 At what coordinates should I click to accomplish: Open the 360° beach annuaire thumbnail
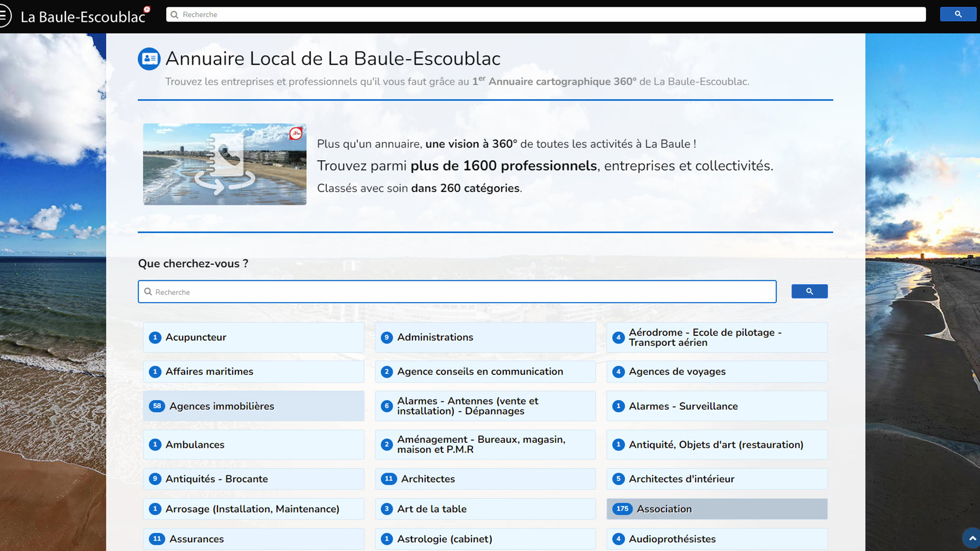225,164
